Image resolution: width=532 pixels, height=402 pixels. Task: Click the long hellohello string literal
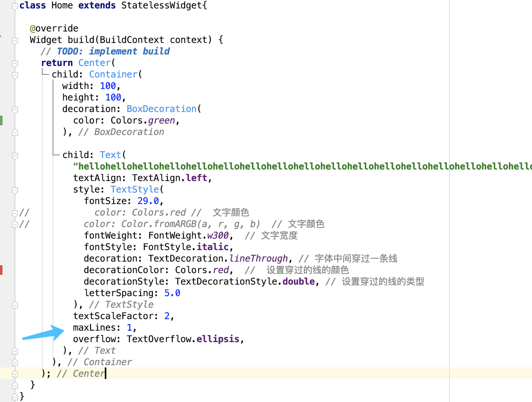click(x=302, y=166)
